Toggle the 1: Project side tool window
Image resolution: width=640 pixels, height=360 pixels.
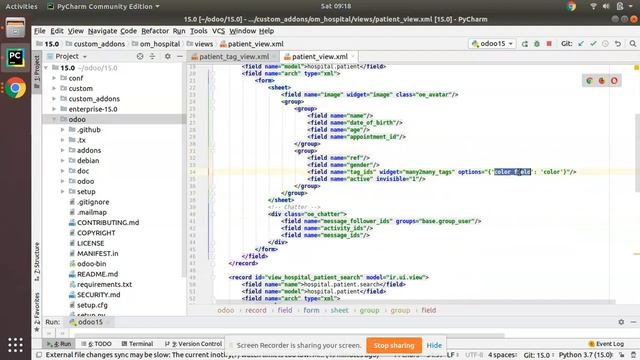[x=37, y=72]
